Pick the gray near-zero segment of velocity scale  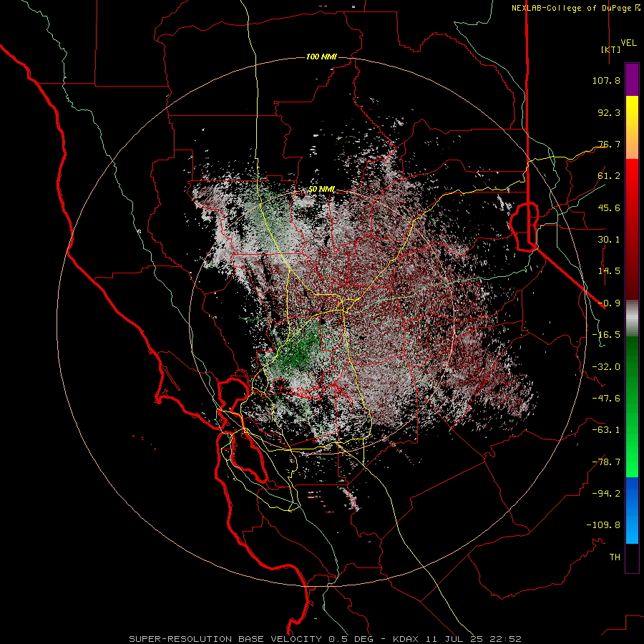click(x=632, y=318)
